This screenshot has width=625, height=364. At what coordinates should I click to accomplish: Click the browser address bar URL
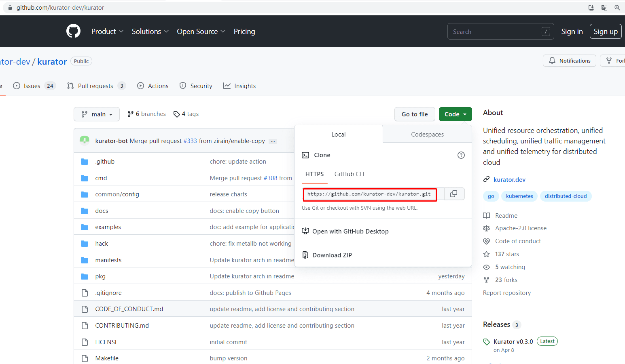point(60,8)
